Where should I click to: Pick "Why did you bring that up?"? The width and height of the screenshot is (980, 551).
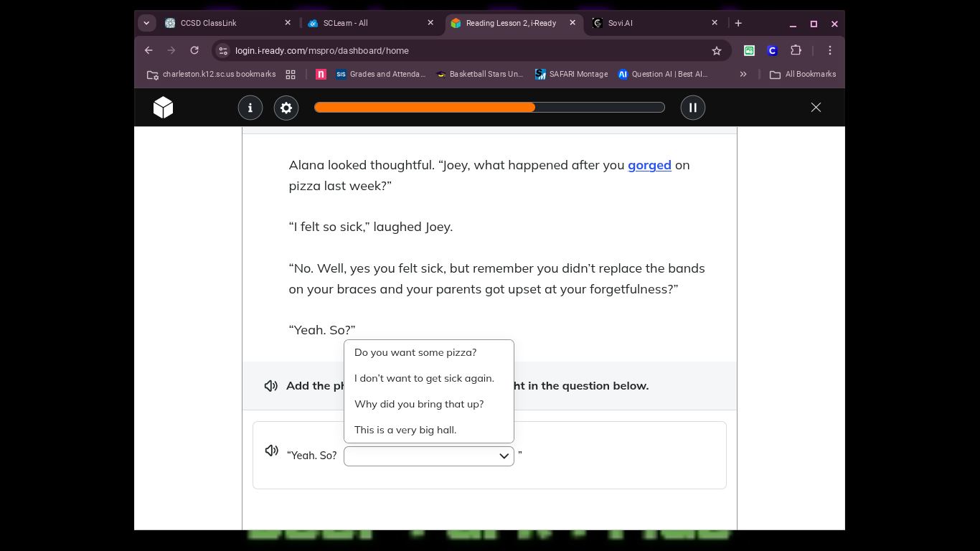click(x=419, y=404)
